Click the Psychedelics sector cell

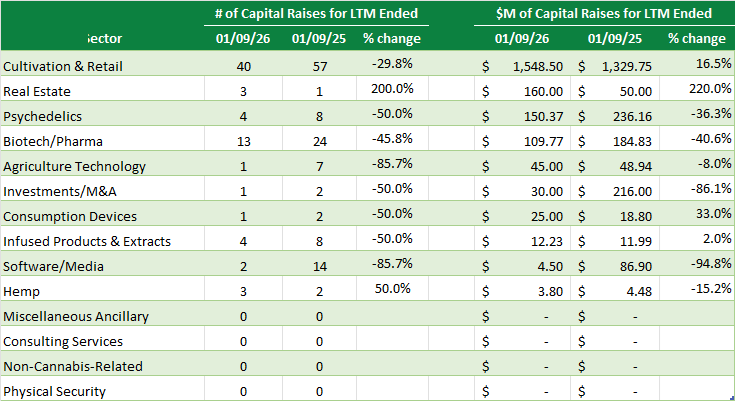(41, 116)
